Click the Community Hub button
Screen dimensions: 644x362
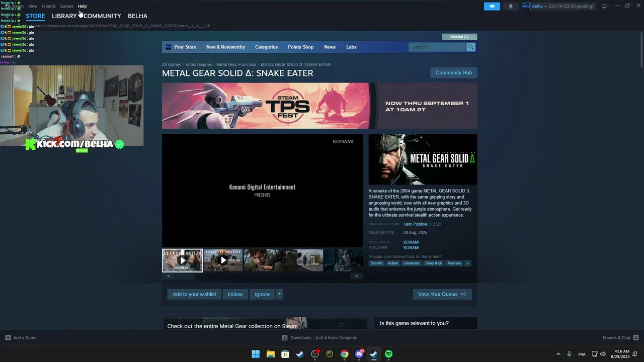(454, 73)
